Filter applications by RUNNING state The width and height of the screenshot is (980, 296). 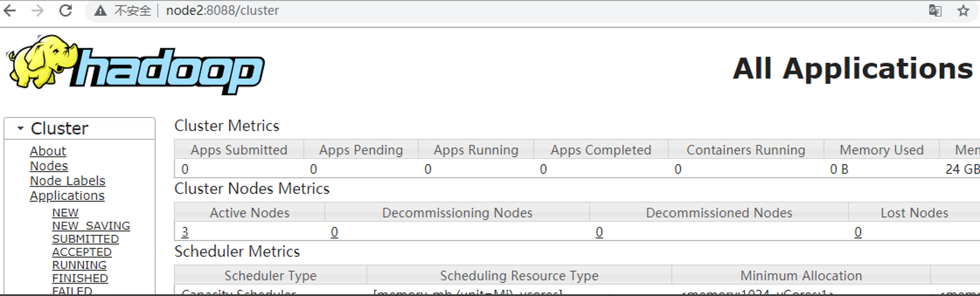tap(79, 265)
